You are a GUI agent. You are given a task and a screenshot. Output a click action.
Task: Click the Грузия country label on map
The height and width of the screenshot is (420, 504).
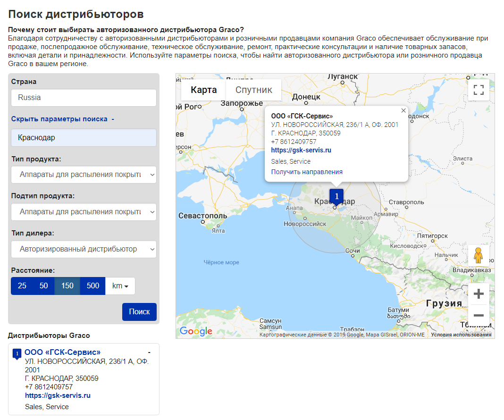pyautogui.click(x=444, y=303)
